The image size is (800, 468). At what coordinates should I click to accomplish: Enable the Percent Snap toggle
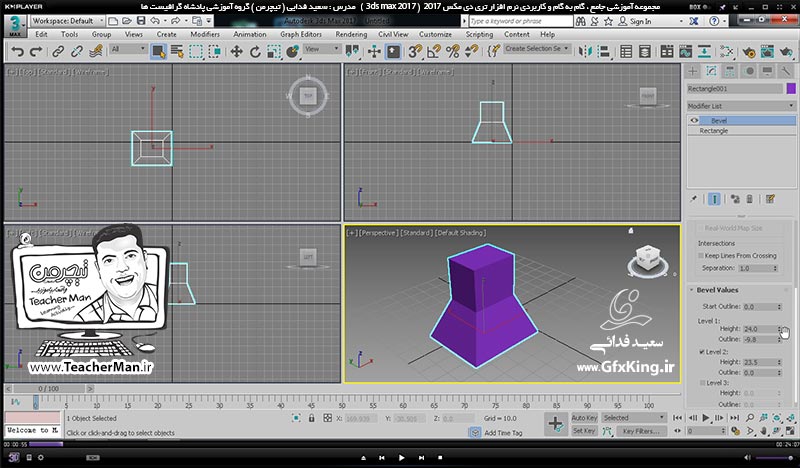(x=453, y=52)
